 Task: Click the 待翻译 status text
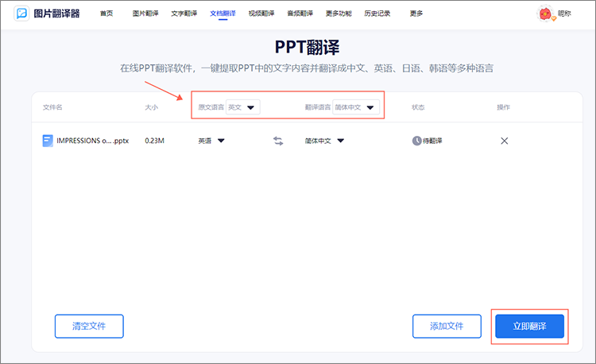tap(432, 141)
